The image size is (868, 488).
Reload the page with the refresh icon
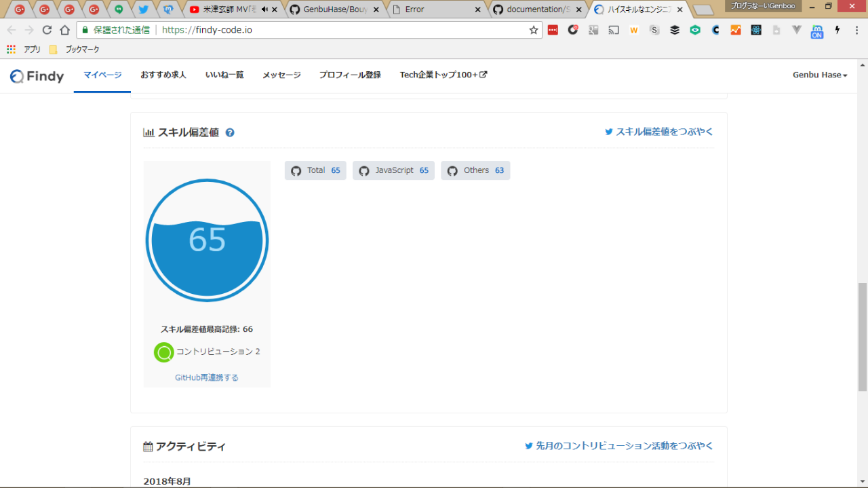click(x=47, y=30)
